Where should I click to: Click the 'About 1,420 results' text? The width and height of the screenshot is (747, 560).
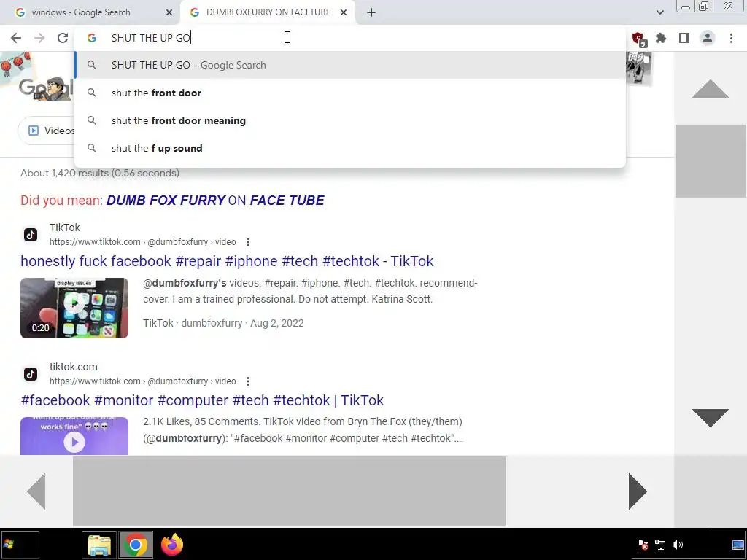[100, 173]
